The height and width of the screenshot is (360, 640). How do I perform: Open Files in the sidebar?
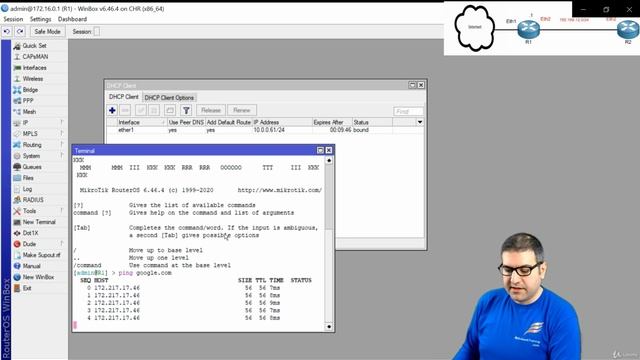[28, 178]
